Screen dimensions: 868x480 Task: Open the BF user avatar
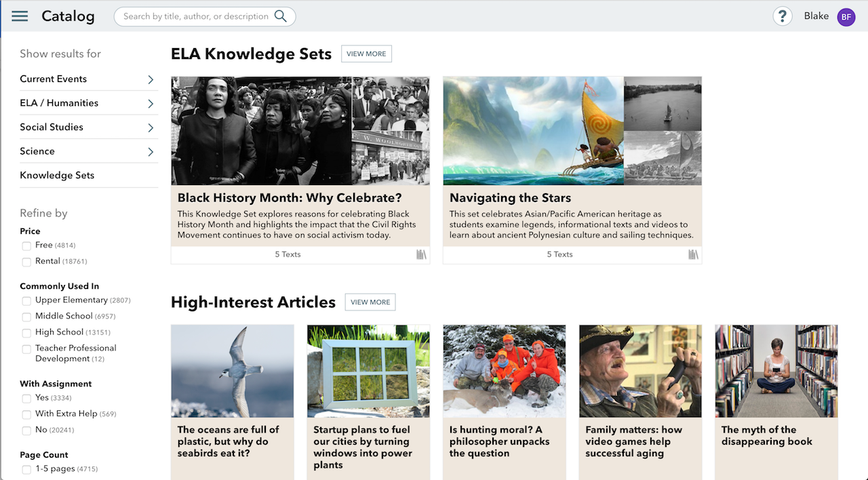click(846, 17)
